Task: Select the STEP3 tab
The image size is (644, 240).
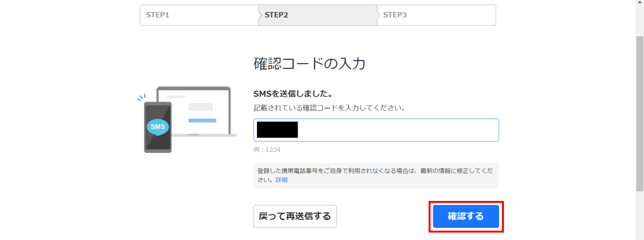Action: [436, 15]
